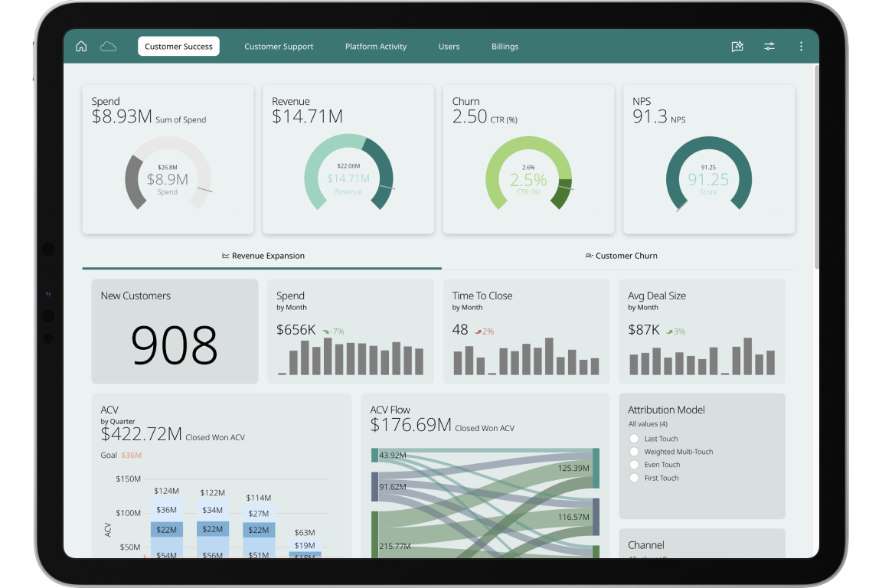Viewport: 882px width, 588px height.
Task: Open the three-dot overflow menu
Action: [801, 46]
